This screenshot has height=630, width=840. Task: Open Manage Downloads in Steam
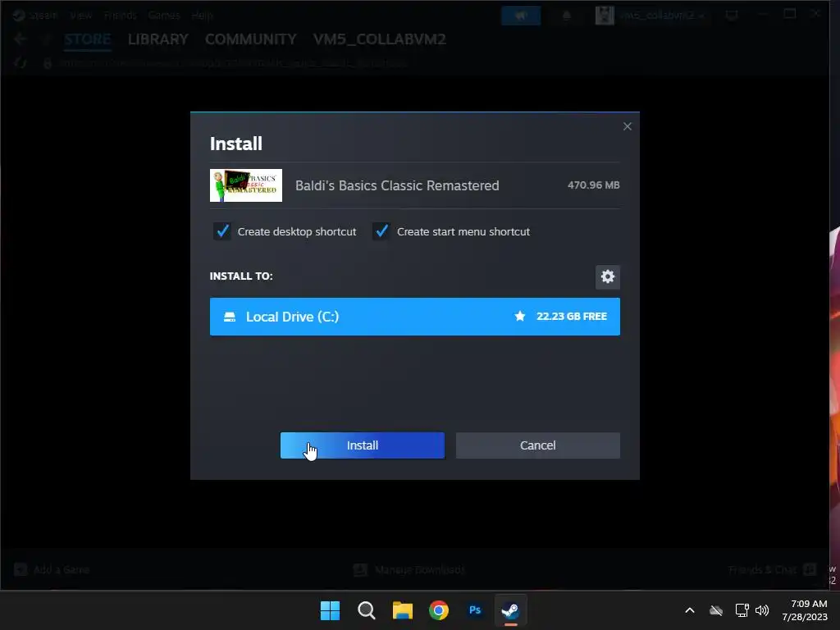click(409, 569)
